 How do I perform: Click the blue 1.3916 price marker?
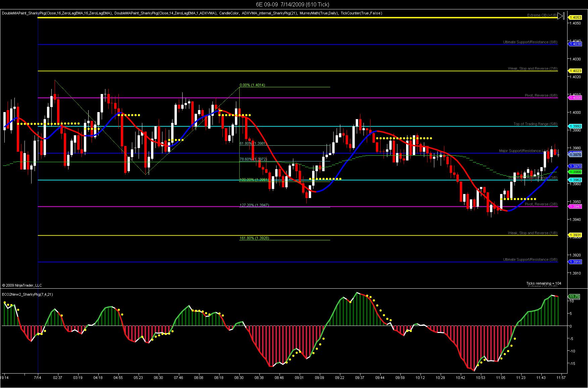[x=575, y=262]
